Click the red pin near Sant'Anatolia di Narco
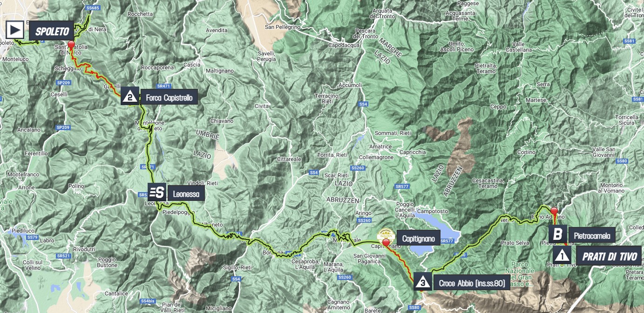This screenshot has width=644, height=313. click(71, 46)
